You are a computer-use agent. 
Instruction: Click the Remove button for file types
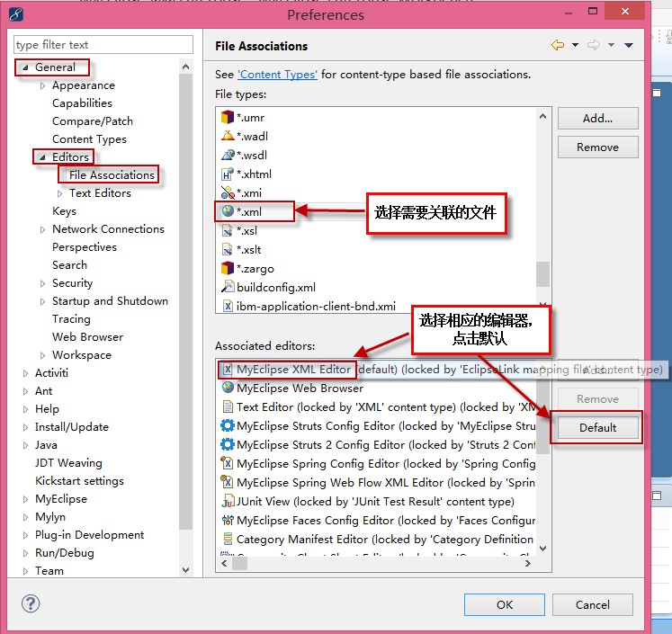597,147
